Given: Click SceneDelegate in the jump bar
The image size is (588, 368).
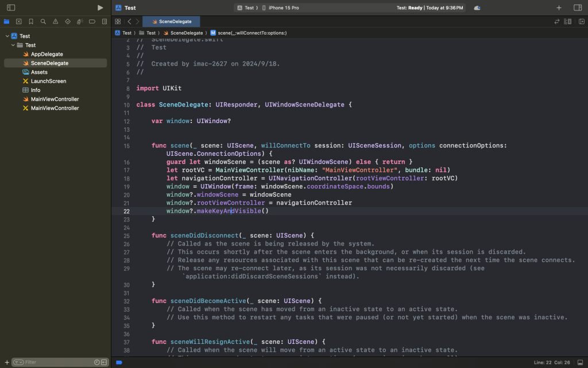Looking at the screenshot, I should click(x=183, y=33).
